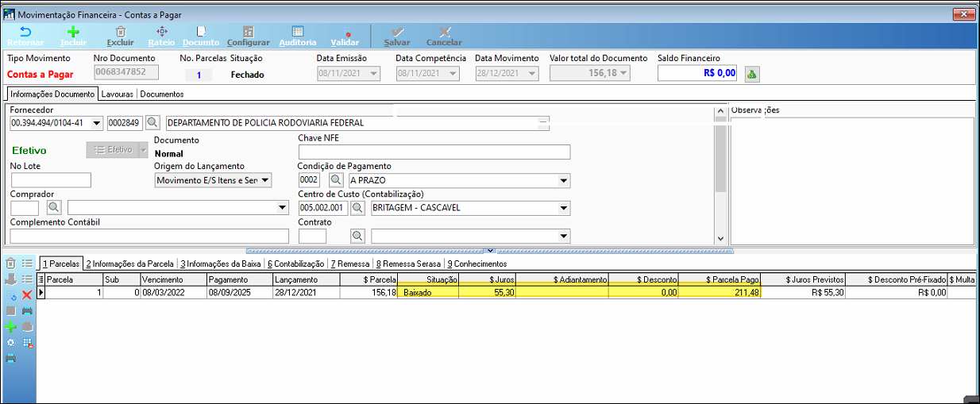The width and height of the screenshot is (980, 404).
Task: Open the 3 Informações da Baixa tab
Action: coord(219,264)
